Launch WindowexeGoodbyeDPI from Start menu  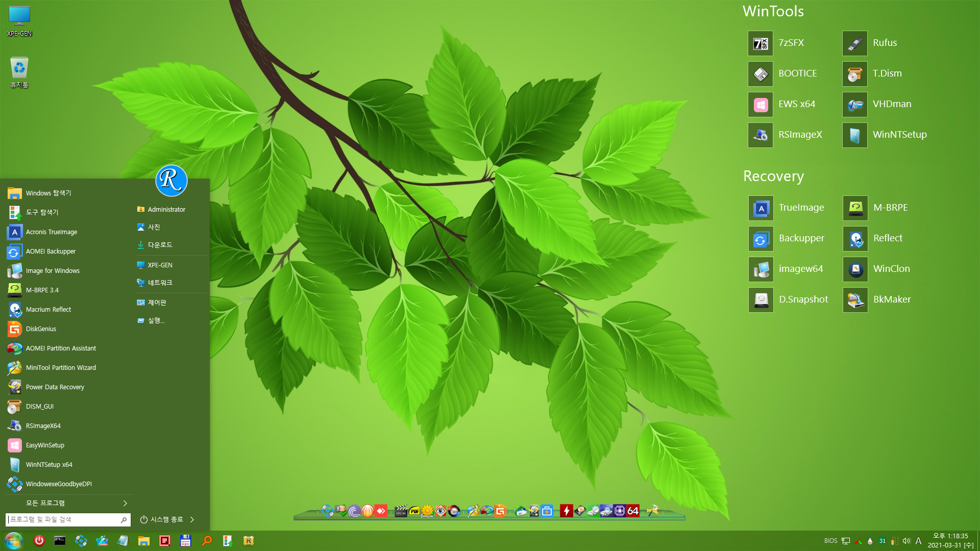(x=68, y=484)
